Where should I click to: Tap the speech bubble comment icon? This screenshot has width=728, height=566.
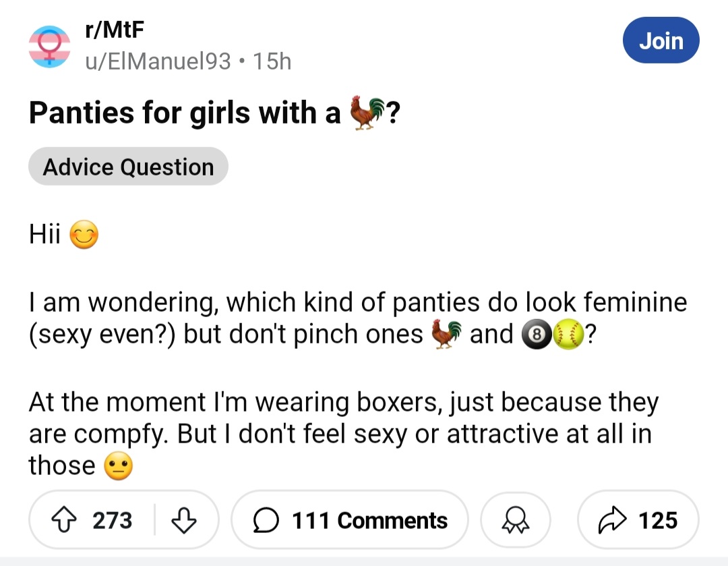(266, 520)
